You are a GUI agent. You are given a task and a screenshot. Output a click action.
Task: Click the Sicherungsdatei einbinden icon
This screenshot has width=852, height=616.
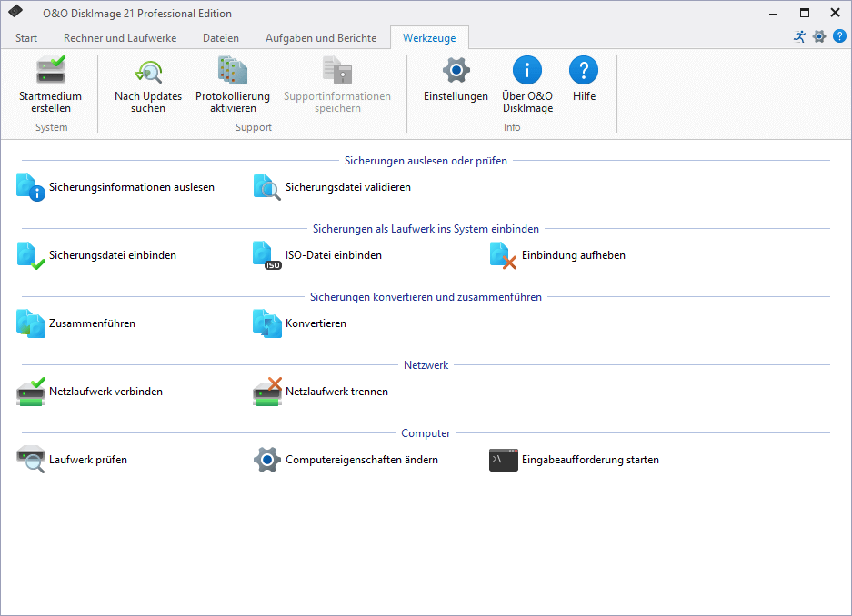tap(30, 255)
